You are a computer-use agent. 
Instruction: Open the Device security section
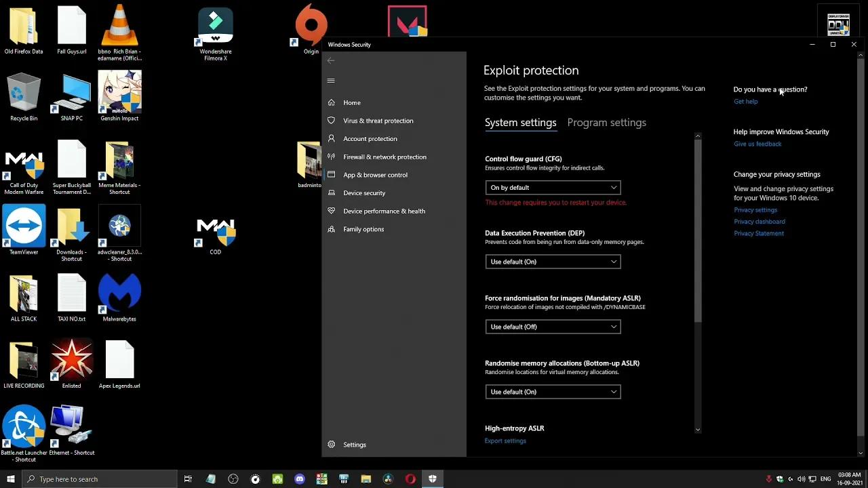[x=364, y=192]
